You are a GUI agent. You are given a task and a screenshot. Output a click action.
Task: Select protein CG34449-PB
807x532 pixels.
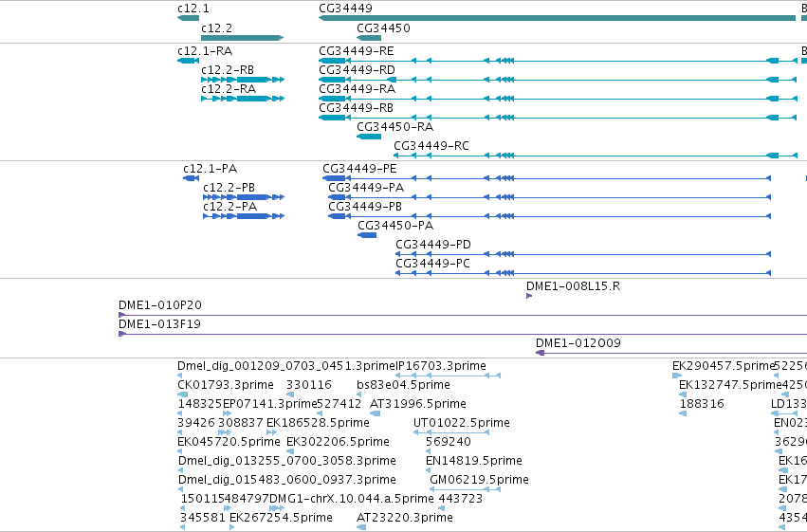(x=550, y=216)
